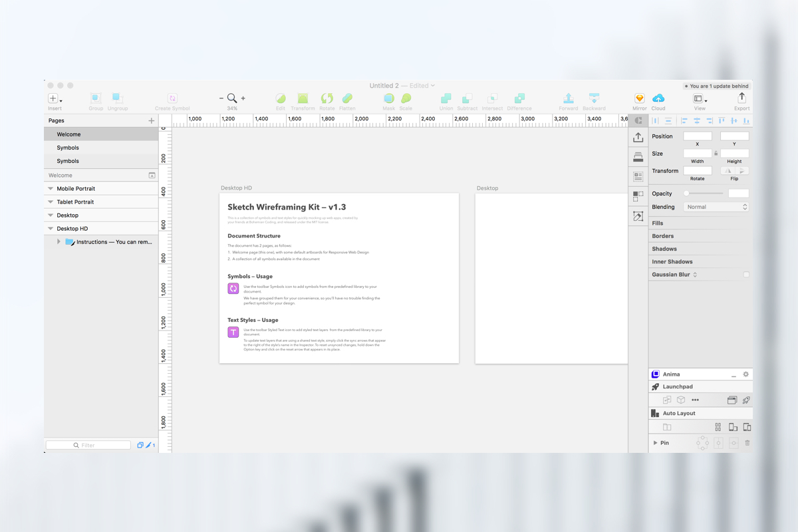Click the Mask tool icon
798x532 pixels.
point(389,98)
